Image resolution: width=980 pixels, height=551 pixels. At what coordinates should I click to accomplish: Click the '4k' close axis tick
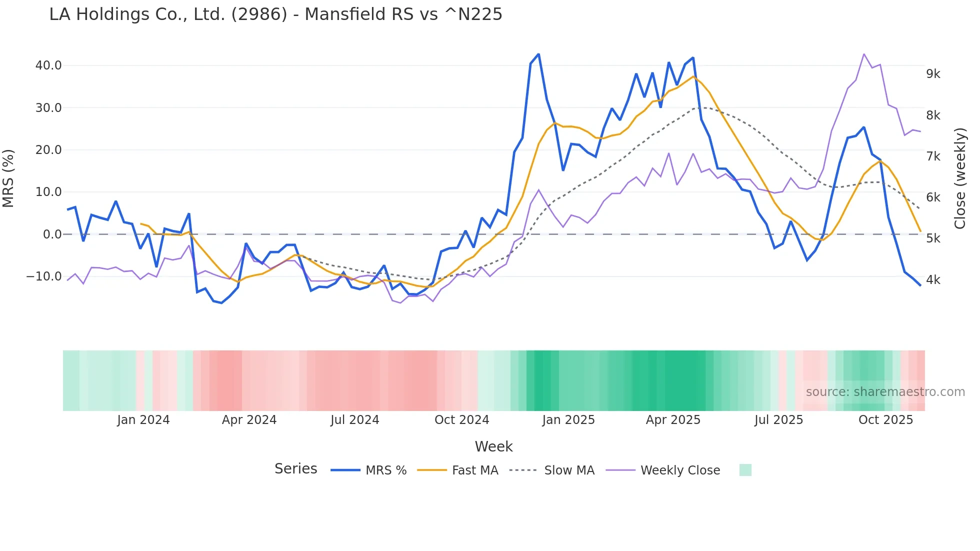933,280
